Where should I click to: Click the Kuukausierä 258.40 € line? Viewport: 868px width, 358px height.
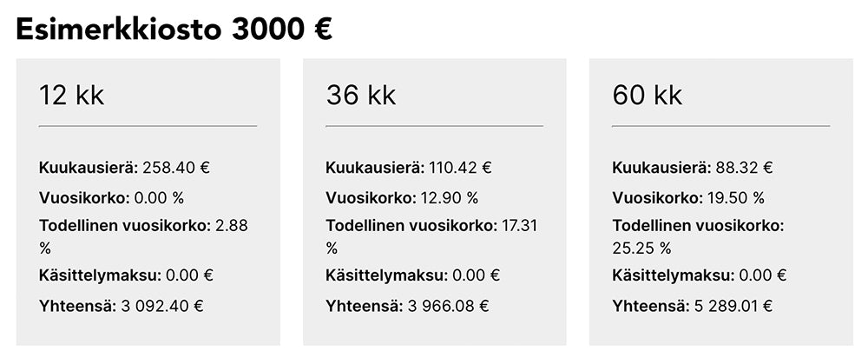tap(124, 168)
